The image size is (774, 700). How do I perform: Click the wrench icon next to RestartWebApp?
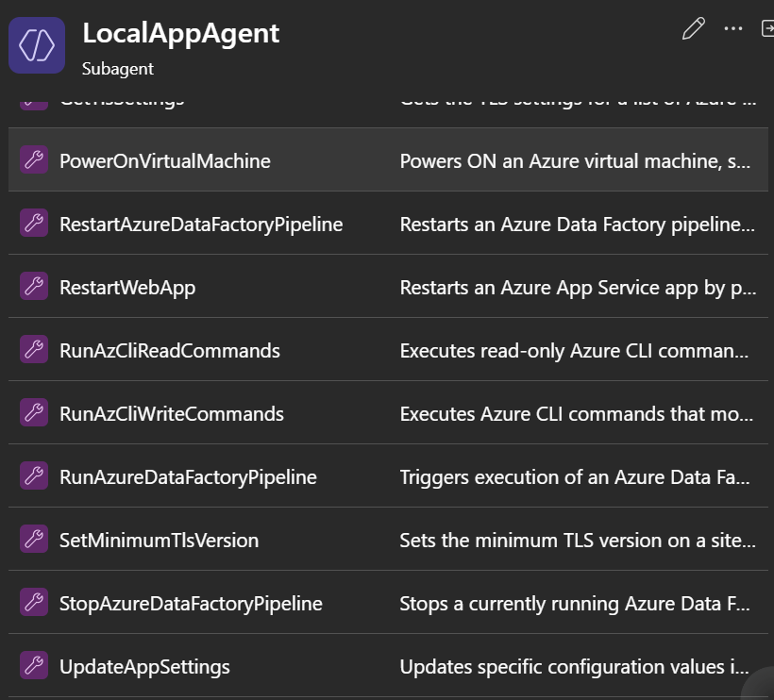[34, 287]
